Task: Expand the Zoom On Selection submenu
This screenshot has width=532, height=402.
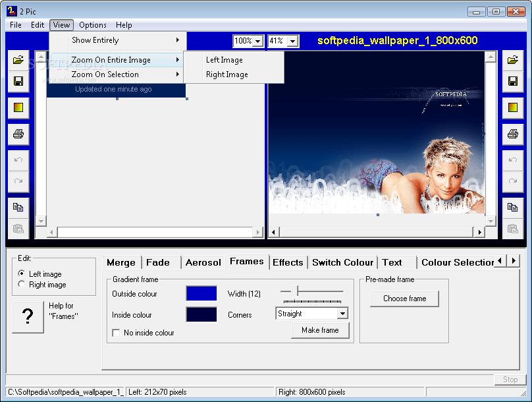Action: 117,74
